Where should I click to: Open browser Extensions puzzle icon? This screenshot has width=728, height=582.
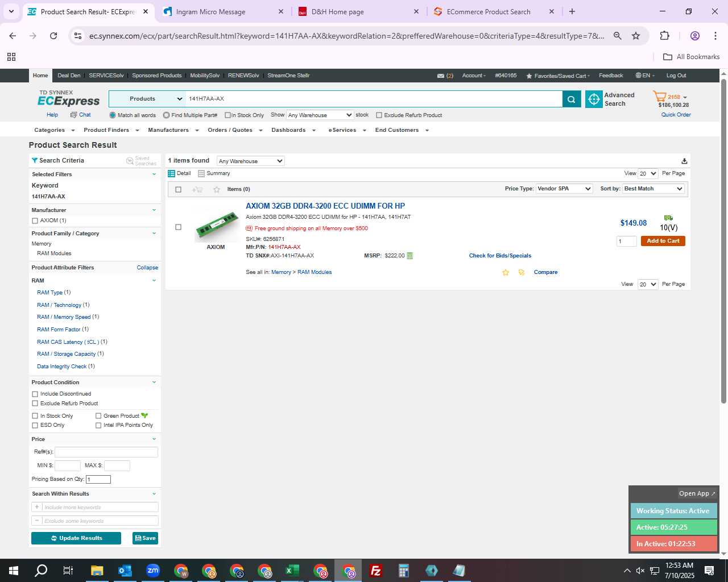[x=664, y=36]
